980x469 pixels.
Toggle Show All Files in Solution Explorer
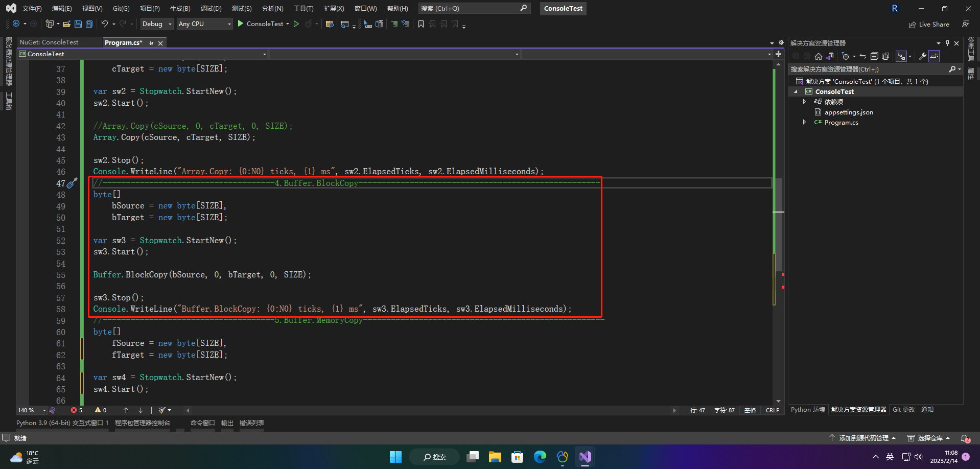(x=885, y=56)
